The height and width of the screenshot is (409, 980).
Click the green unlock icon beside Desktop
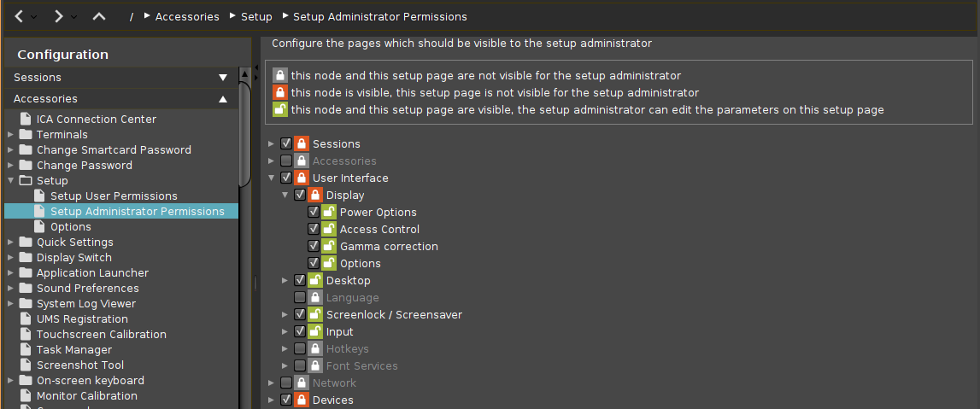(x=314, y=281)
